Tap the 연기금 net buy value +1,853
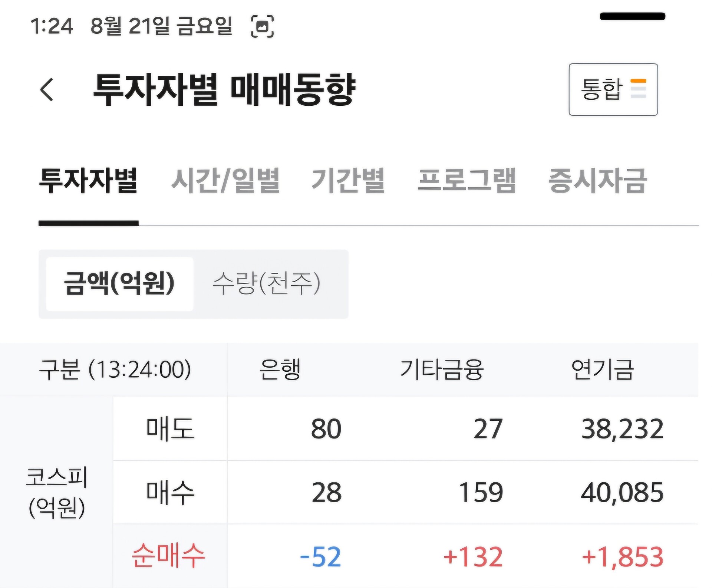The height and width of the screenshot is (588, 712). (623, 557)
